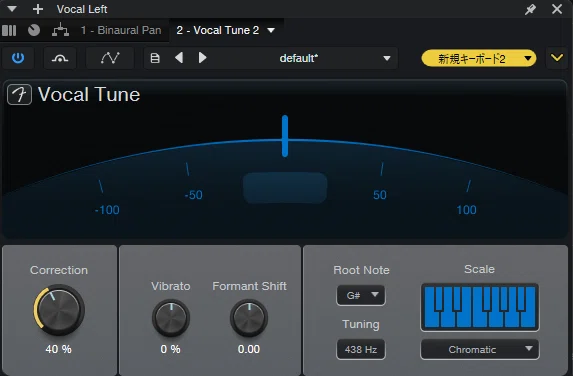
Task: Click the 438 Hz tuning field
Action: click(361, 350)
